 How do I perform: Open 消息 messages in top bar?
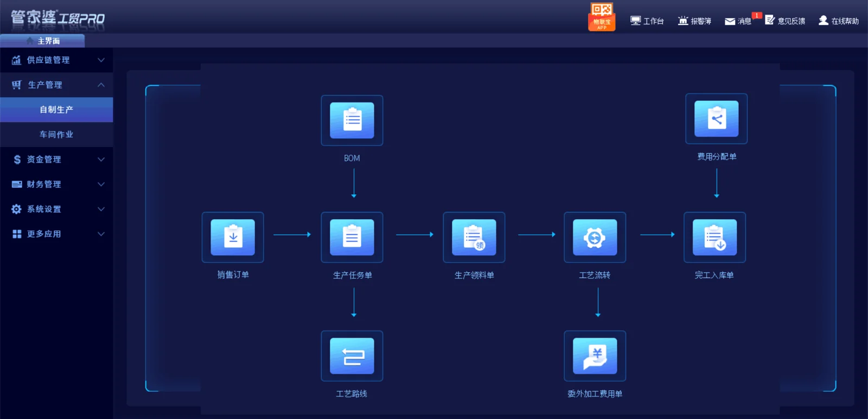pyautogui.click(x=738, y=21)
